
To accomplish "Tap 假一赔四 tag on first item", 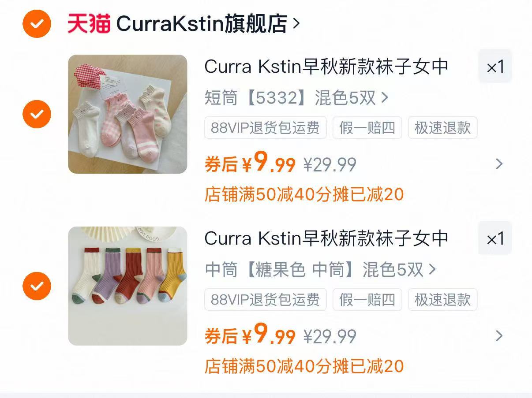I will click(367, 128).
